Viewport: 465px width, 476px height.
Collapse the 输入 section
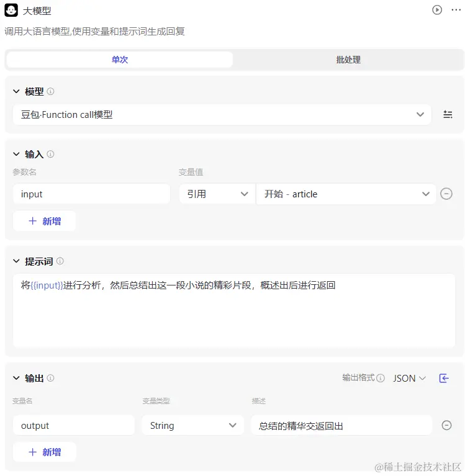16,154
